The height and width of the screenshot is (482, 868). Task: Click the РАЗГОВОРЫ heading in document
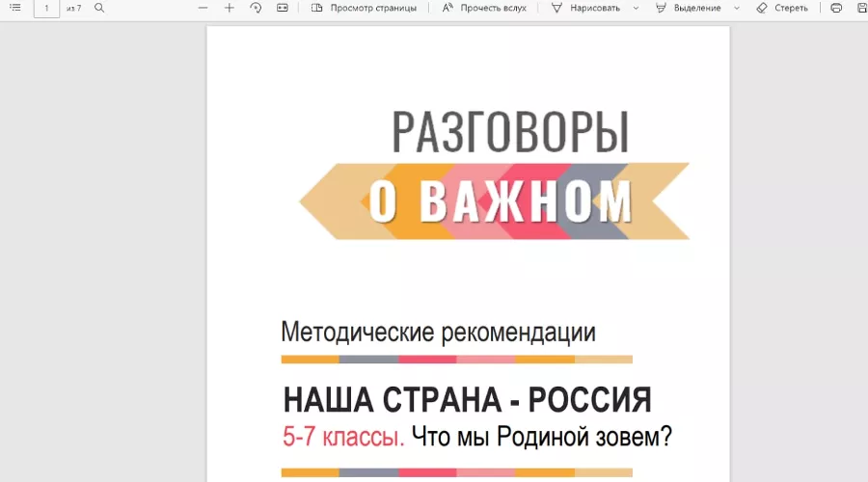(x=510, y=132)
